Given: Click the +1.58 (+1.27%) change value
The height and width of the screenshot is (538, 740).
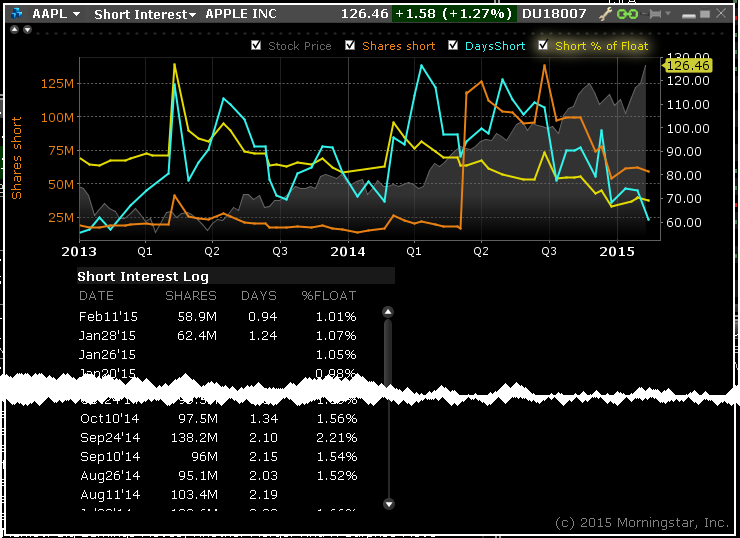Looking at the screenshot, I should [x=453, y=14].
